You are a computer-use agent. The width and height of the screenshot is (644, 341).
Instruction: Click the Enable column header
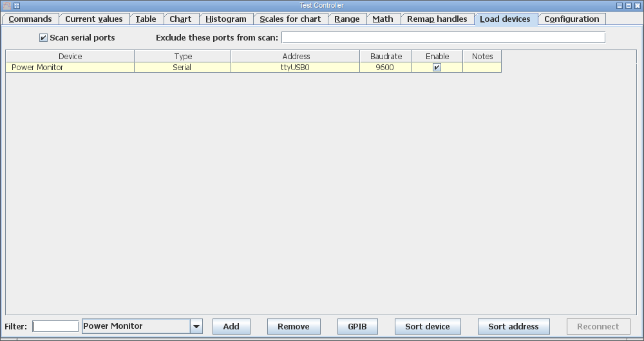tap(437, 56)
